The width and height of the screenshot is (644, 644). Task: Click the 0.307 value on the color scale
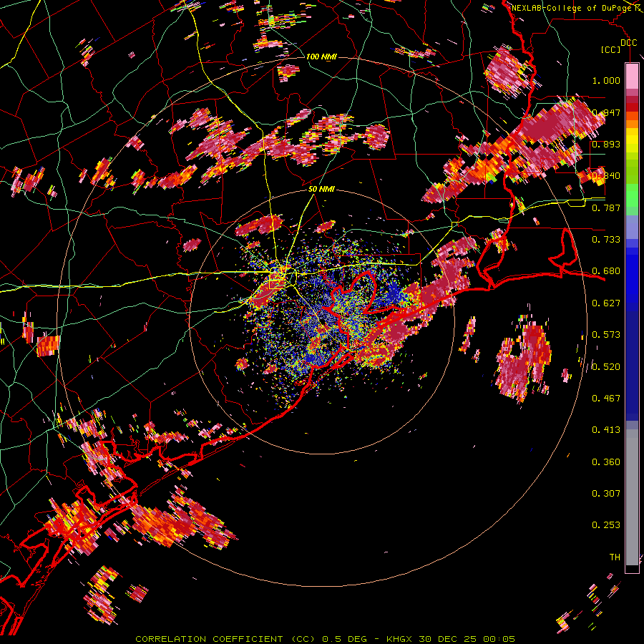(x=606, y=494)
